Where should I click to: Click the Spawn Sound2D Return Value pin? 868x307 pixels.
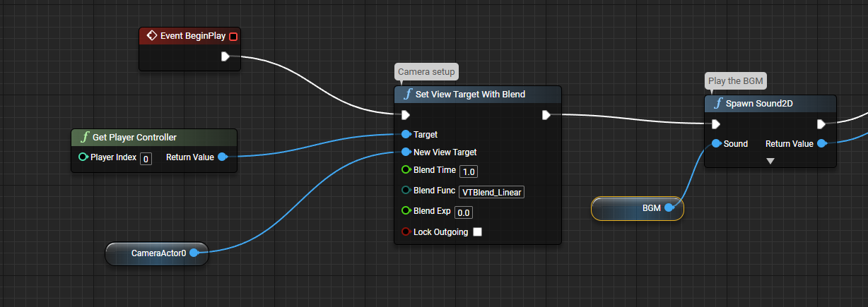coord(821,143)
